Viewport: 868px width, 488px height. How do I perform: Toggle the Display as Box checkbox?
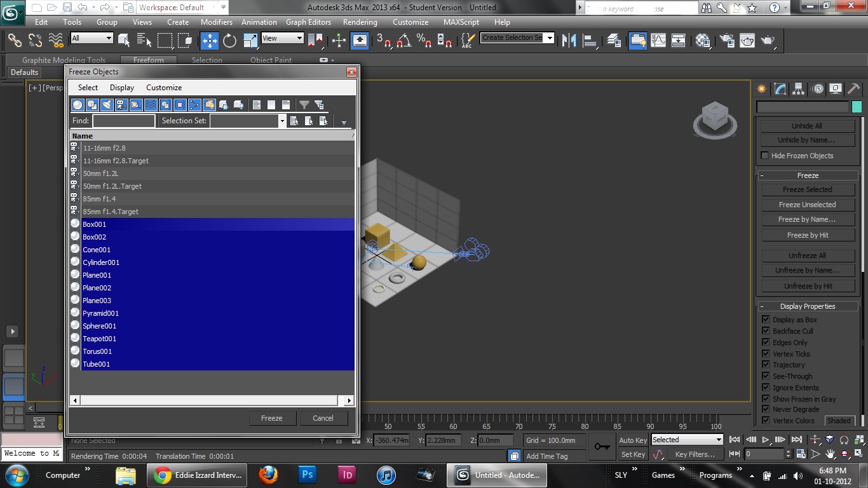pos(766,320)
